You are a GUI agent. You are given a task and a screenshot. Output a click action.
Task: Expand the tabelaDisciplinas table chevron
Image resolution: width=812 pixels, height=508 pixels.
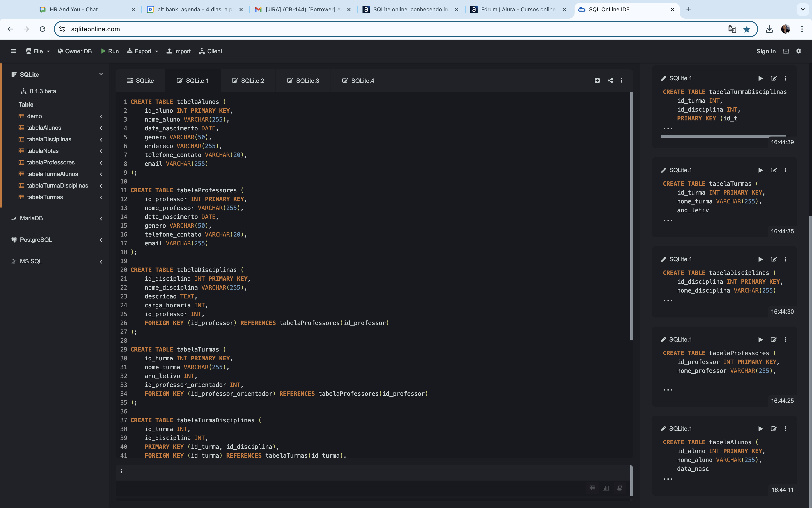101,139
